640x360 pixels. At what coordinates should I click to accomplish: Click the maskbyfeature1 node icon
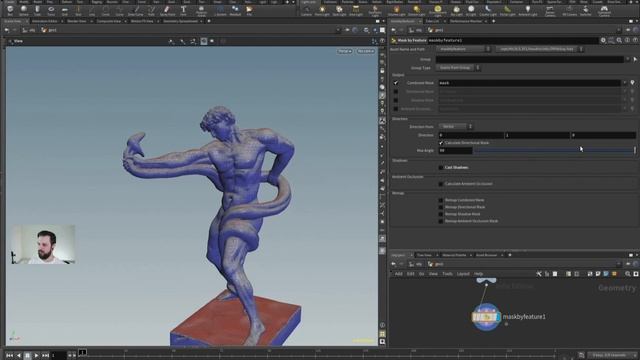[x=486, y=317]
